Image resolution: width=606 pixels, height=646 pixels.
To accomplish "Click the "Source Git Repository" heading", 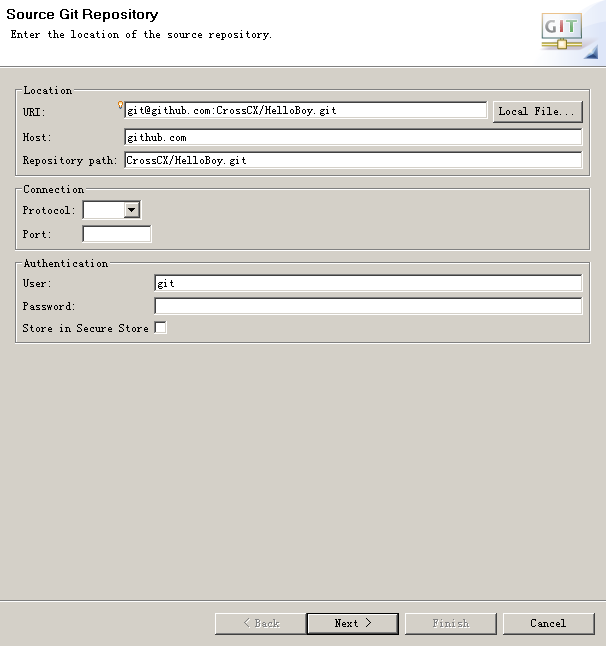I will (82, 14).
